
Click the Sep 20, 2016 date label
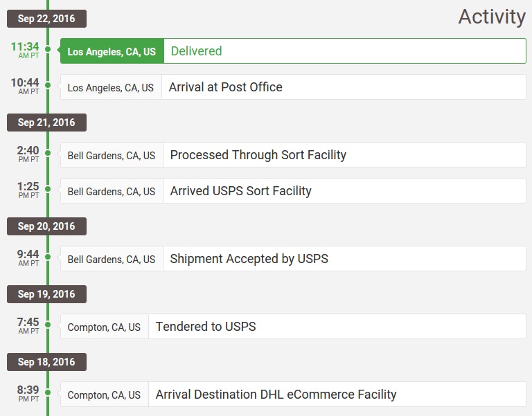point(46,226)
